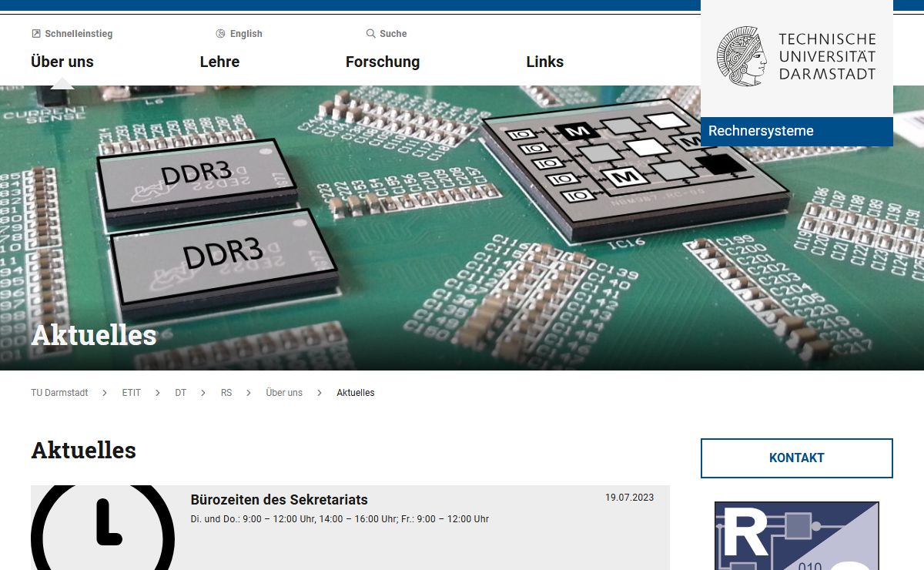The image size is (924, 570).
Task: Click the Schnelleinstieg arrow icon
Action: click(35, 34)
